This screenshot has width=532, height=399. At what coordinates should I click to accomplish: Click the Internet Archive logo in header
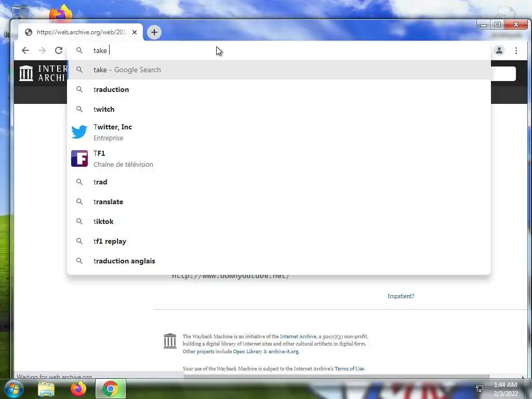43,73
